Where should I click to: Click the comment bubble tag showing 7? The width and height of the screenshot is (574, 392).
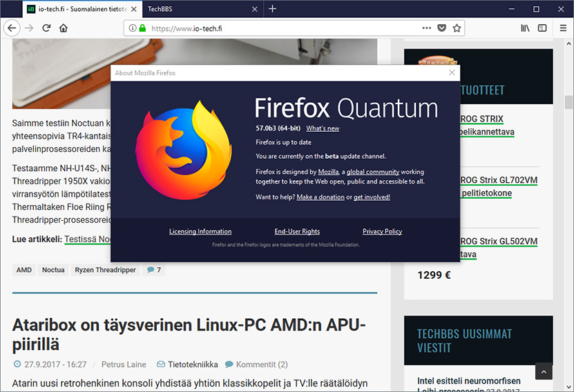point(154,270)
